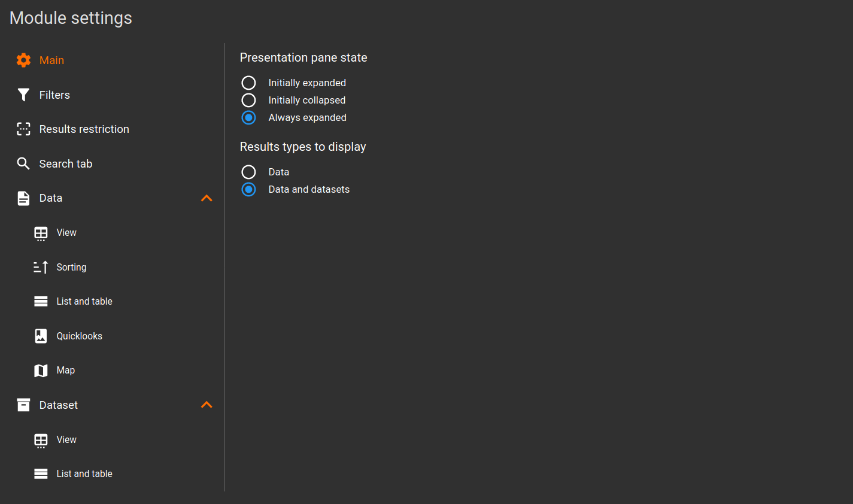Go to Sorting settings label
The image size is (853, 504).
71,267
